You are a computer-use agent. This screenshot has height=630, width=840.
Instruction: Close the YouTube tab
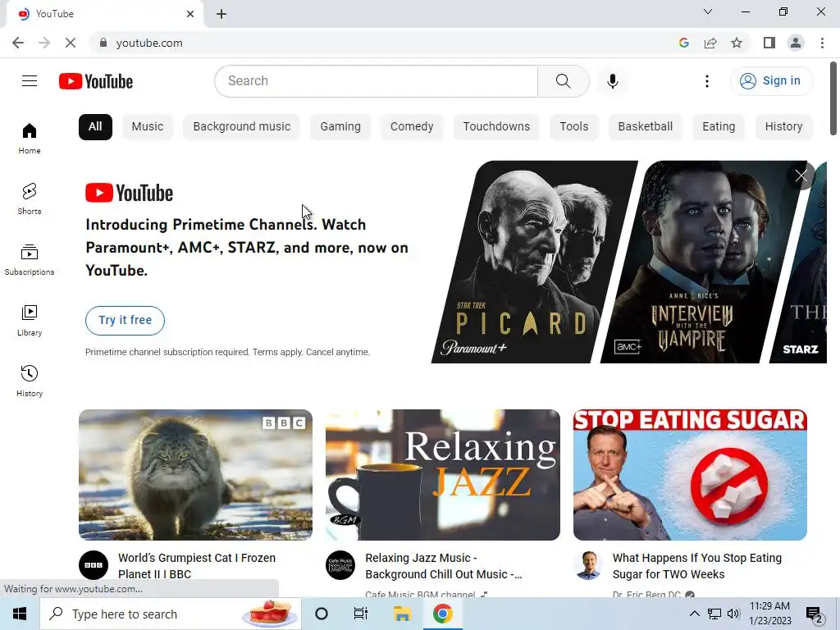190,14
